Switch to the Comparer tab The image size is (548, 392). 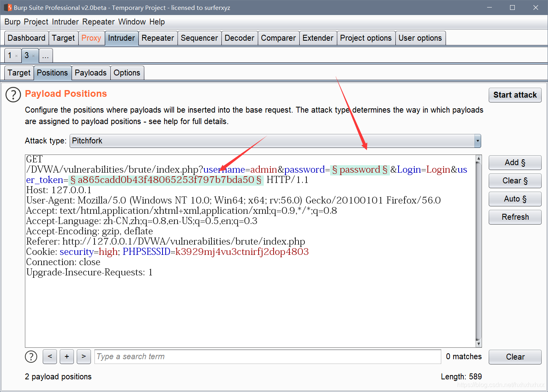tap(278, 38)
